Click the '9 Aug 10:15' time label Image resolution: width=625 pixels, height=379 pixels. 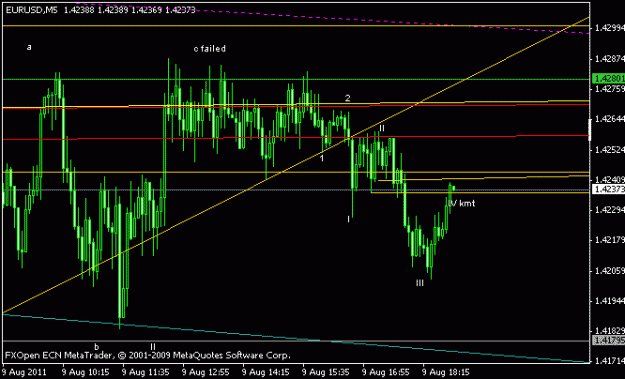point(86,373)
